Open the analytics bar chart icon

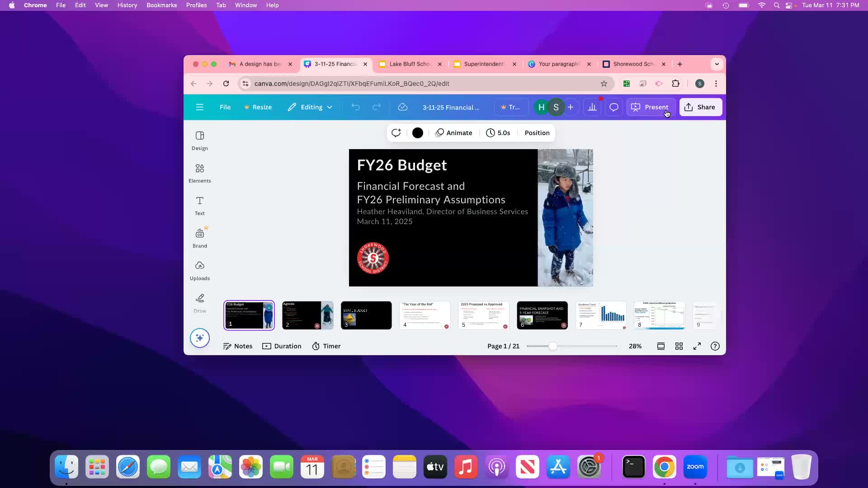(x=592, y=107)
